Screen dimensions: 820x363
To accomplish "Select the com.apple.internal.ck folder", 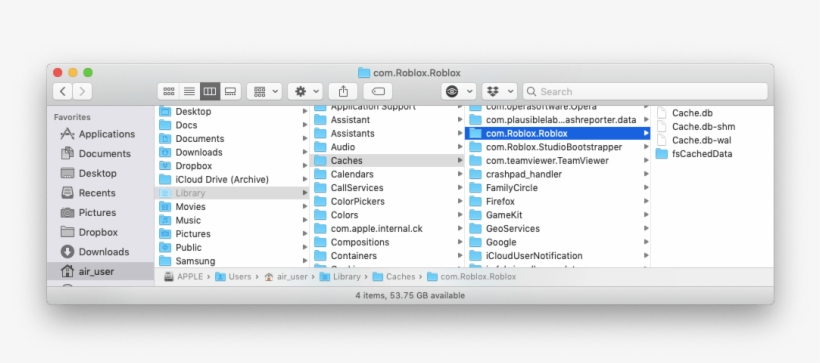I will 388,229.
